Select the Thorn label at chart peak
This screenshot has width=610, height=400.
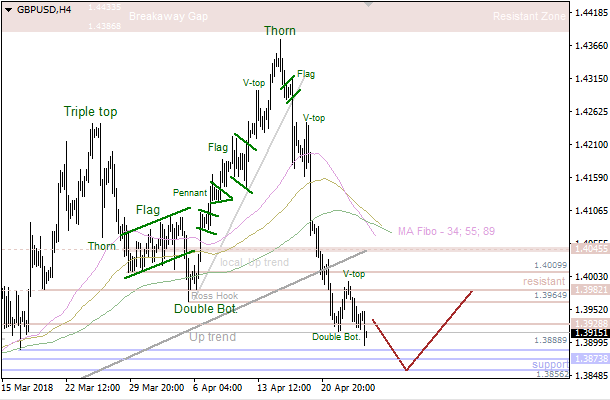279,31
